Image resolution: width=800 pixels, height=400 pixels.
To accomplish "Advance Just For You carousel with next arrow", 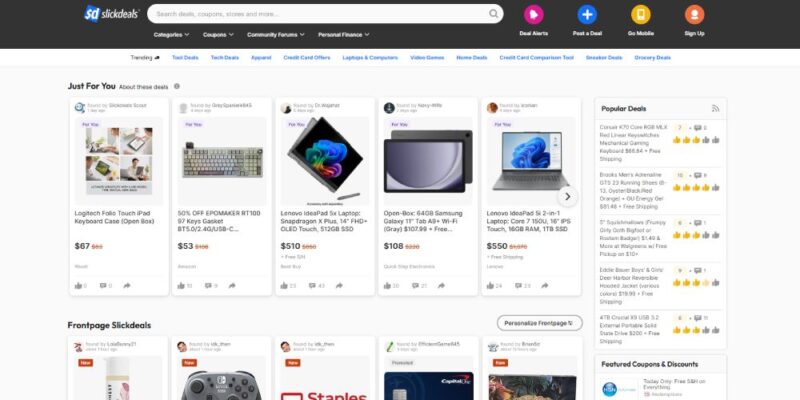I will click(x=567, y=196).
